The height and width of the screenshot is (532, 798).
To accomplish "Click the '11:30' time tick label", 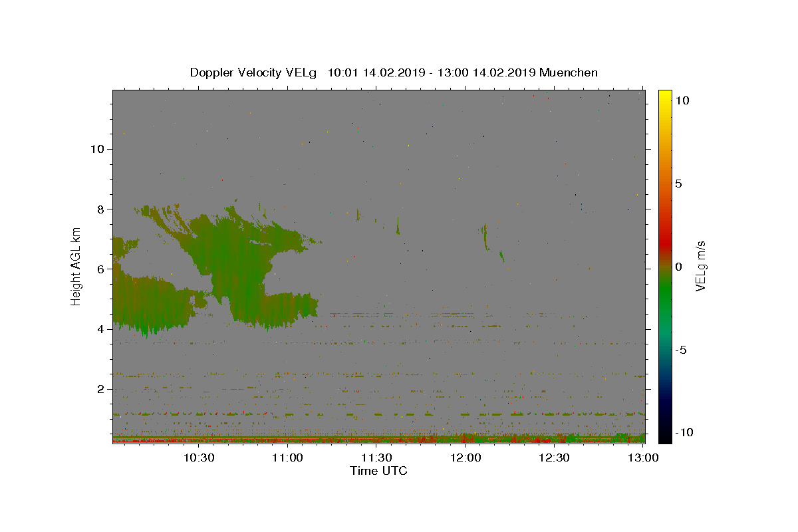I will [376, 458].
